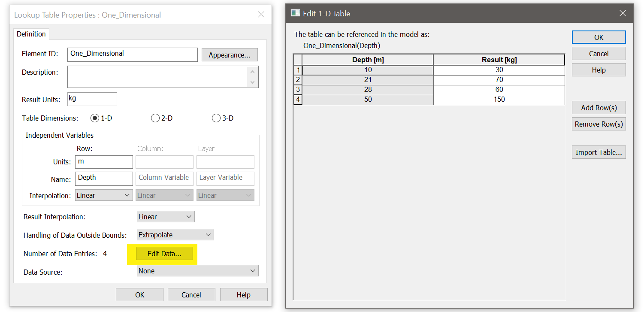The height and width of the screenshot is (312, 644).
Task: Click the Depth [m] column header
Action: point(368,60)
